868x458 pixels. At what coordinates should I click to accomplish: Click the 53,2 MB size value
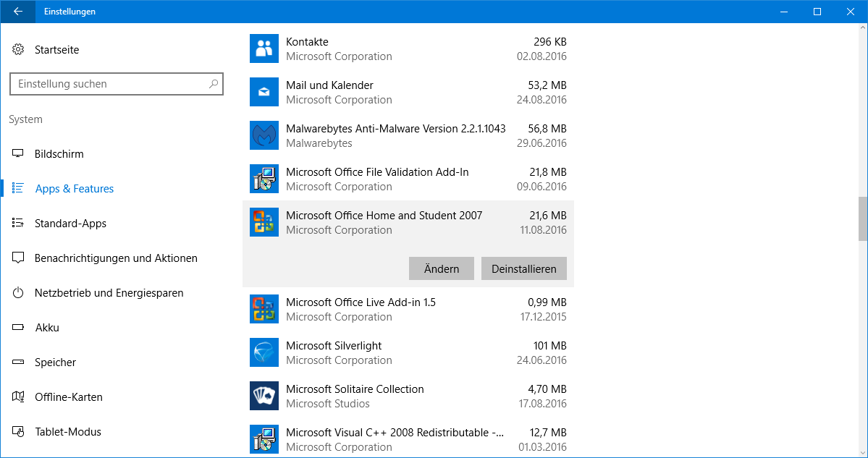[547, 85]
